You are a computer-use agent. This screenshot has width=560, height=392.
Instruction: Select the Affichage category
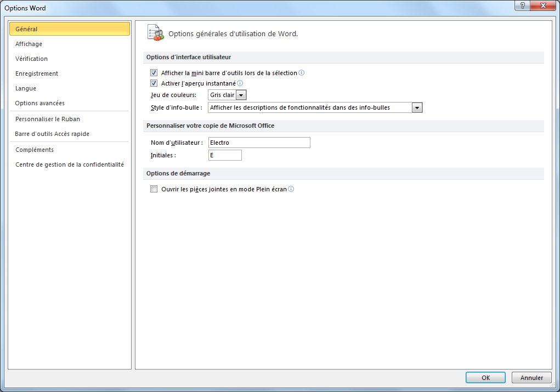[x=29, y=44]
